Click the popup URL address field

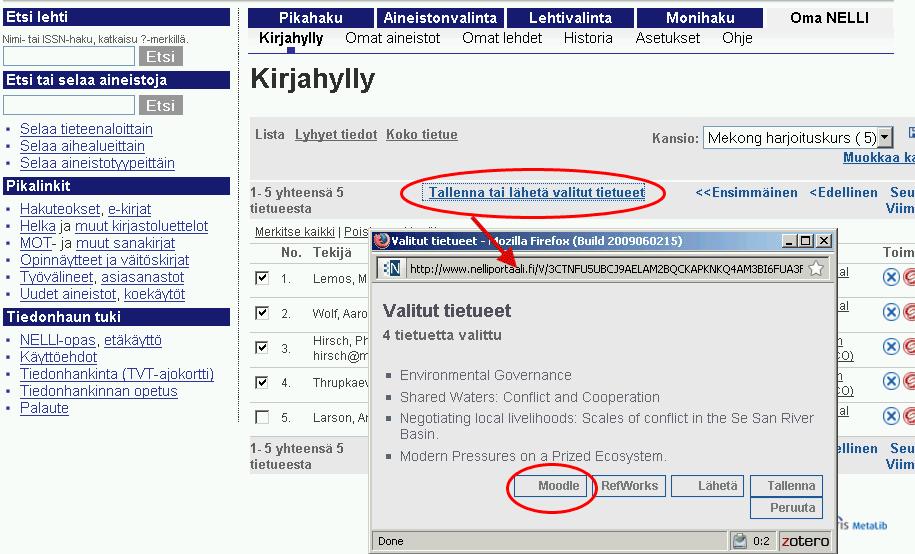[606, 269]
